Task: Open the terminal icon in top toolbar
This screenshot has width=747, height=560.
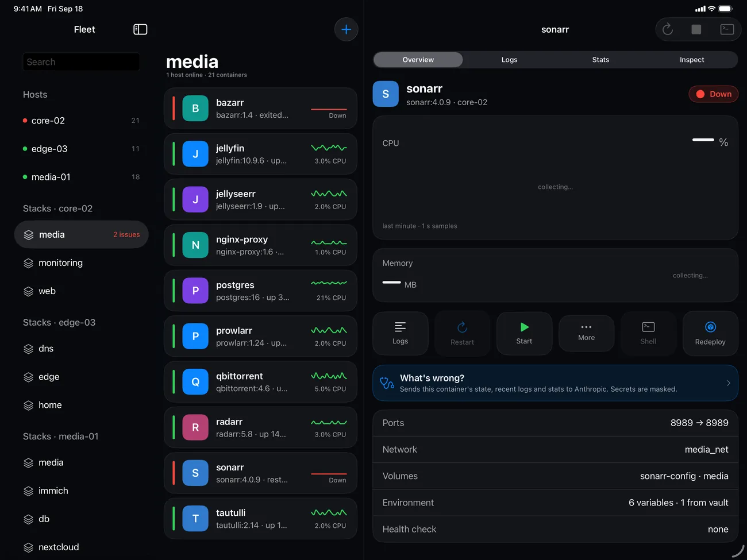Action: click(x=727, y=29)
